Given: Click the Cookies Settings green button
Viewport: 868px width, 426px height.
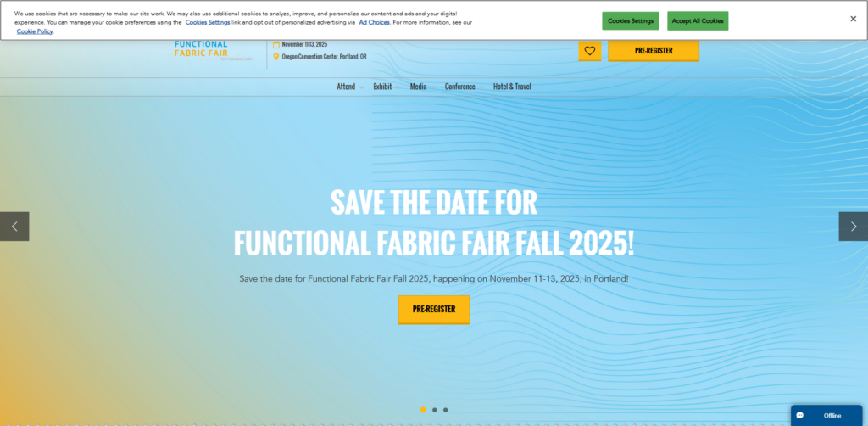Looking at the screenshot, I should tap(631, 21).
